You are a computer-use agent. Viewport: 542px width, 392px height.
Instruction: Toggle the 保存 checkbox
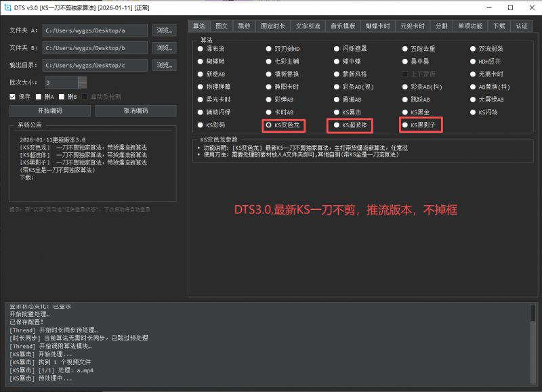click(x=13, y=96)
